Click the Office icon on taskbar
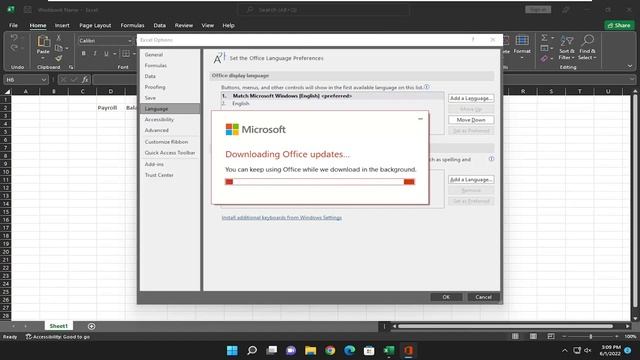Image resolution: width=640 pixels, height=360 pixels. click(409, 351)
